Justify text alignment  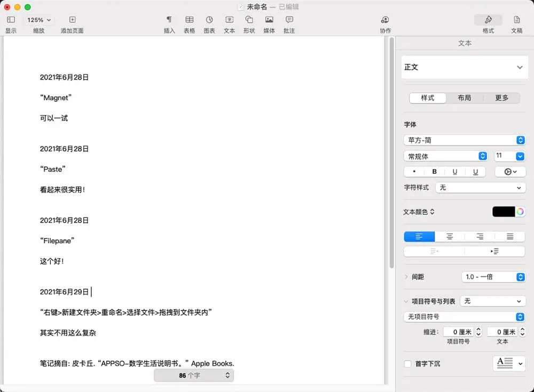point(510,236)
